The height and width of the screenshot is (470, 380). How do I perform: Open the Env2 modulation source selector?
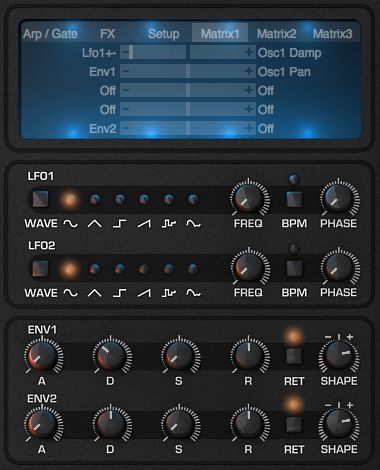103,128
